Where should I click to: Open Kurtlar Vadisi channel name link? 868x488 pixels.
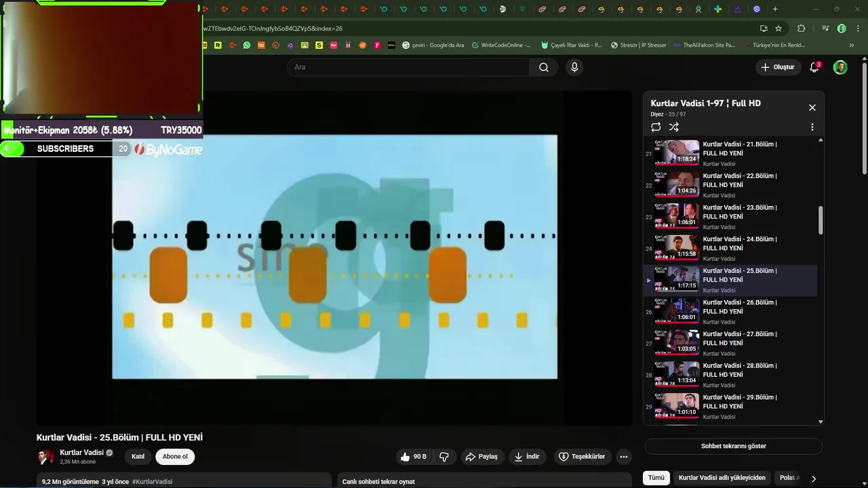(x=81, y=452)
